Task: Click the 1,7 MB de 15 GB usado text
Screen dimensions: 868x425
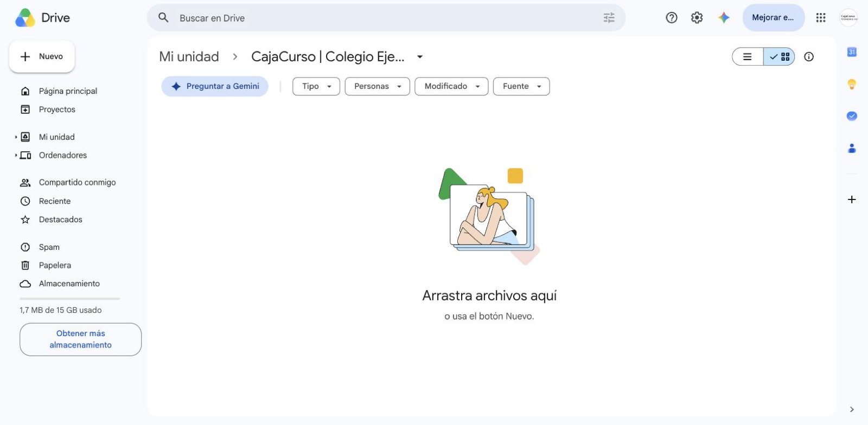Action: click(x=61, y=310)
